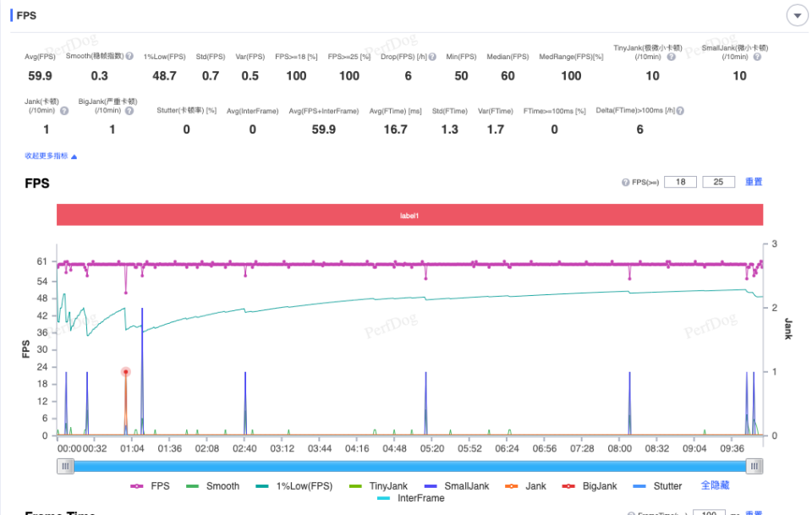Toggle 1%Low(FPS) series in legend
812x515 pixels.
294,486
